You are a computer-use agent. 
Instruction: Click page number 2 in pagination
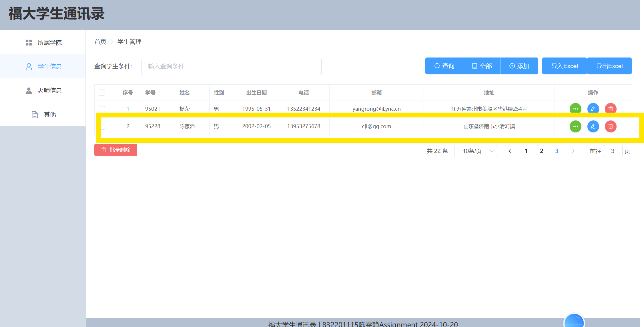541,151
